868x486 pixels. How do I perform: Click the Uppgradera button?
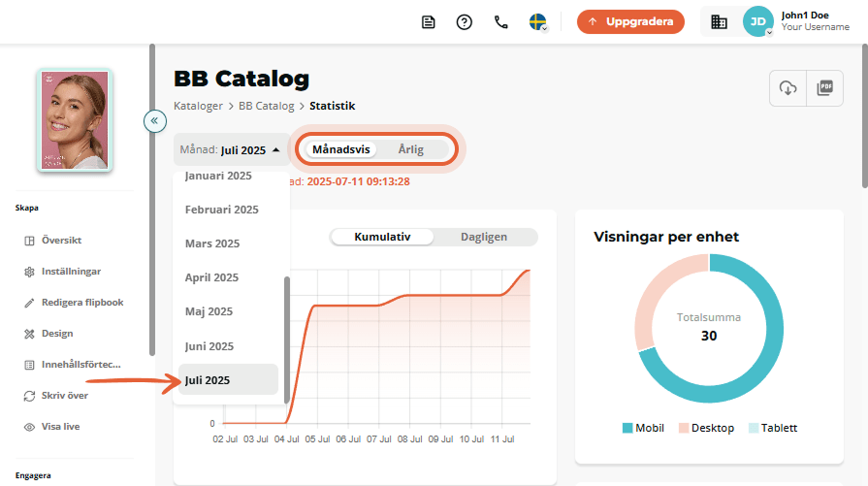tap(630, 21)
